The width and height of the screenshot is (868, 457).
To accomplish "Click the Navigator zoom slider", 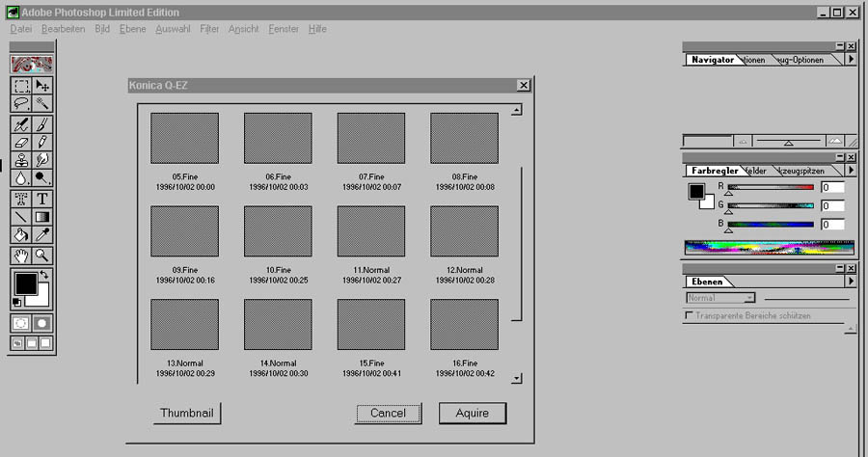I will [x=788, y=142].
